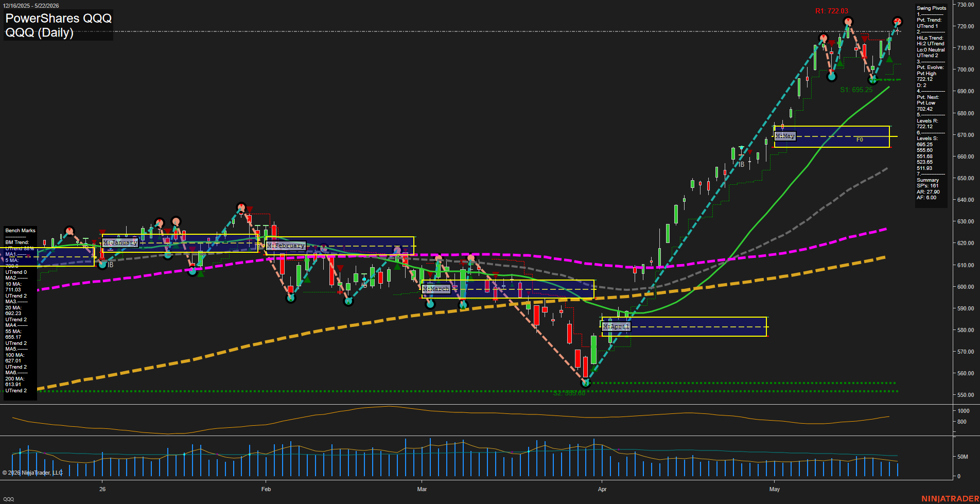
Task: Select the M:February monthly range label
Action: coord(286,246)
